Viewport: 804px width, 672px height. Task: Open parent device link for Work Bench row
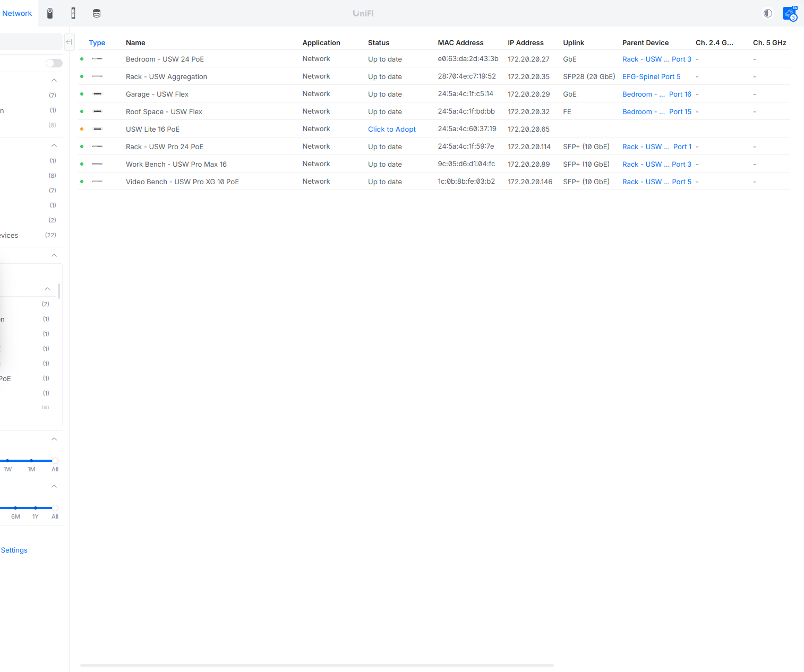tap(657, 164)
